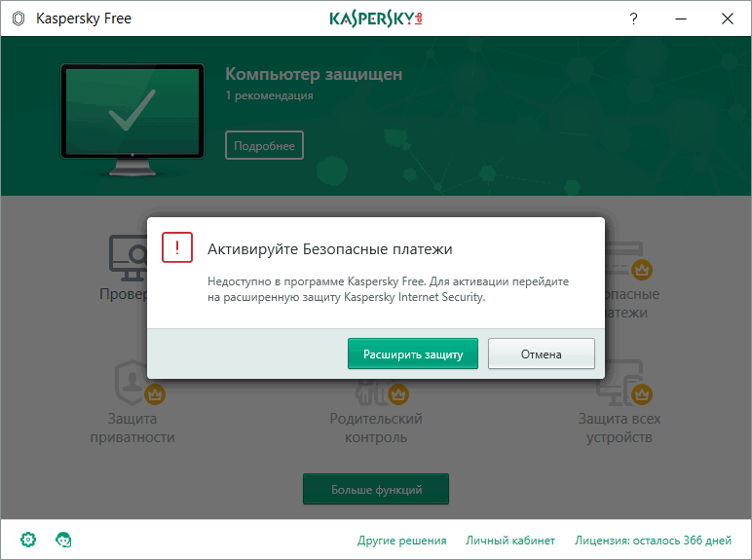Click the Безопасные платежи card icon
Viewport: 752px width, 560px height.
pos(628,261)
